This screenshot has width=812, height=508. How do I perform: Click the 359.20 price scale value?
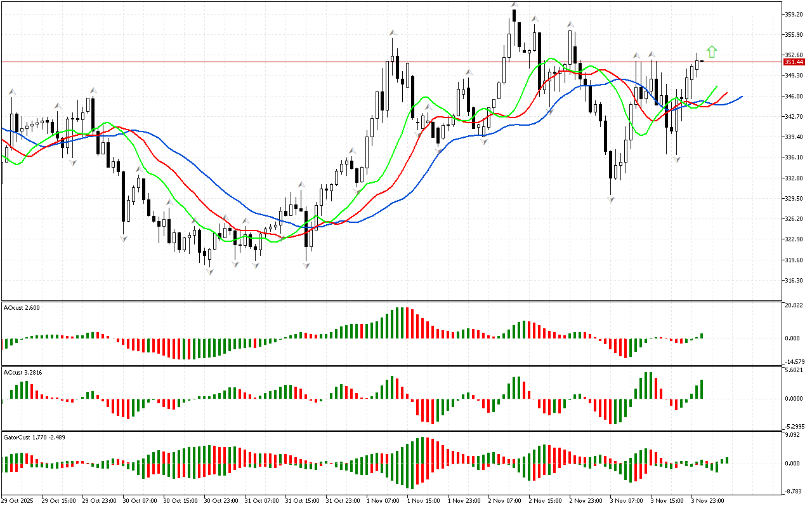794,14
